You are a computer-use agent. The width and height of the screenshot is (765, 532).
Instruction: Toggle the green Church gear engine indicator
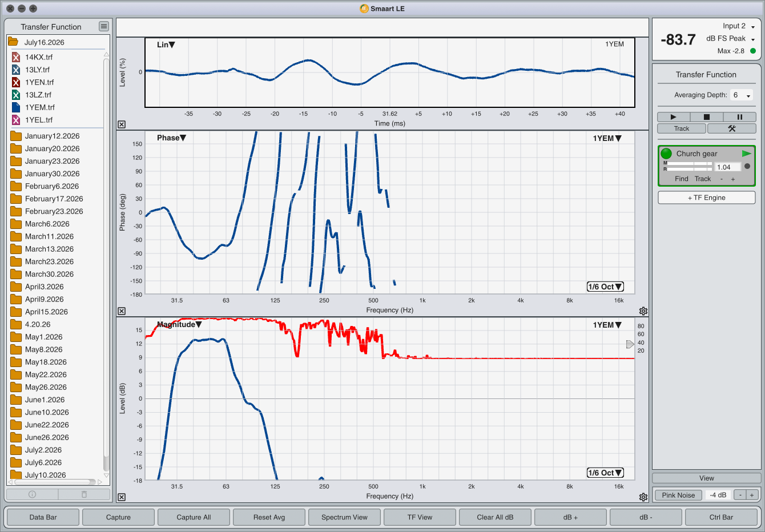coord(666,154)
